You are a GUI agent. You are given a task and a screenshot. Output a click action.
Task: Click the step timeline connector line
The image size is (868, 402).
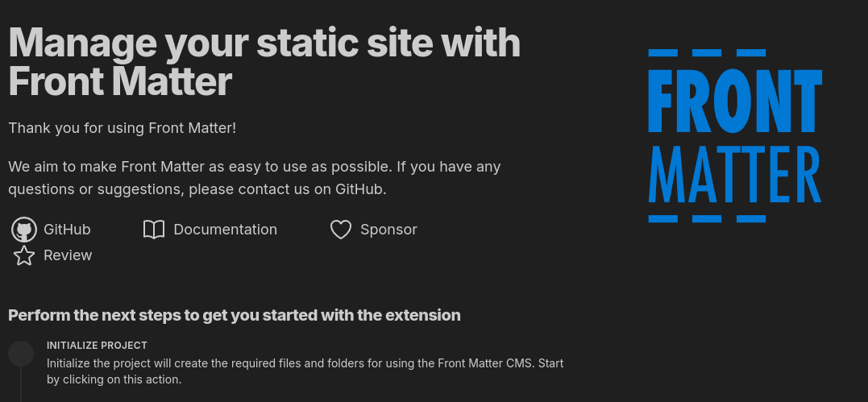coord(21,384)
